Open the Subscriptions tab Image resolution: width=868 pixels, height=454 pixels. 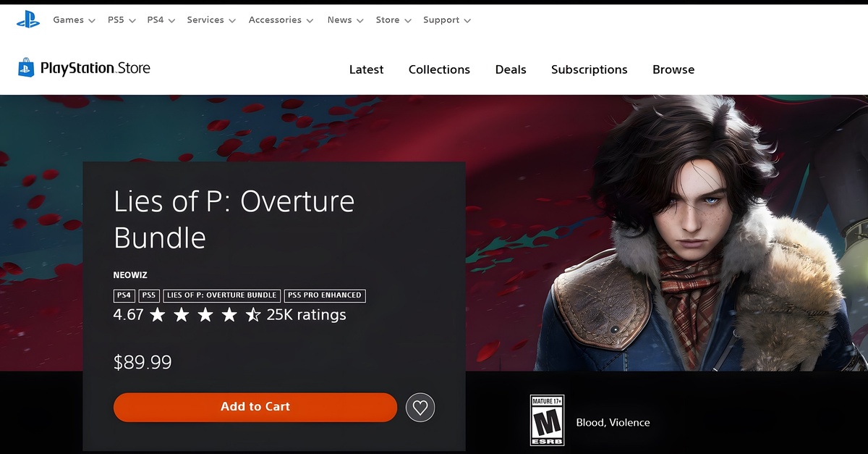pos(590,70)
